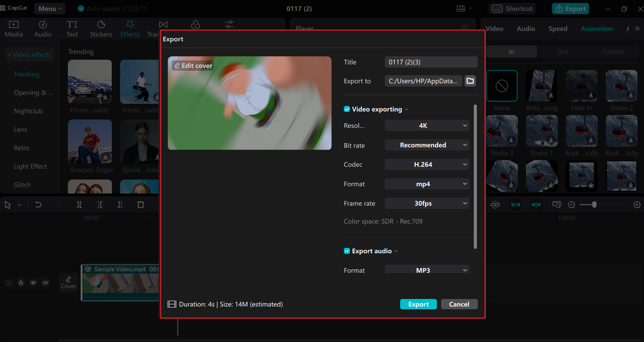The height and width of the screenshot is (342, 644).
Task: Click the None animation circle-slash icon
Action: tap(502, 86)
